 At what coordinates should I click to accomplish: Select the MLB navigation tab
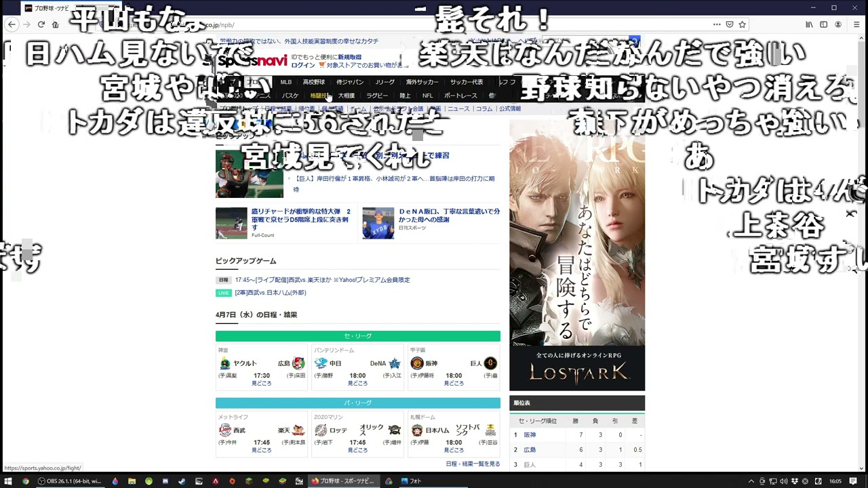[286, 82]
